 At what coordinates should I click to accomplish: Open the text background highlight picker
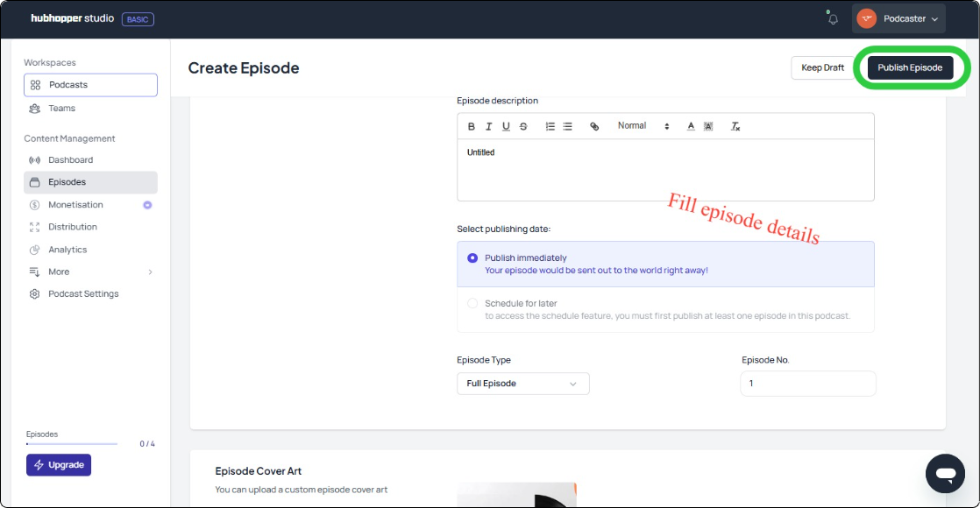click(x=708, y=126)
